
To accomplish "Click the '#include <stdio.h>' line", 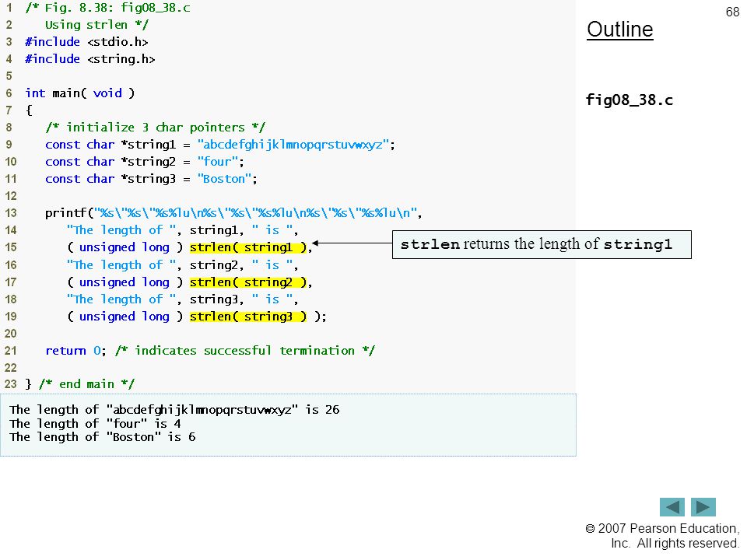I will point(86,42).
